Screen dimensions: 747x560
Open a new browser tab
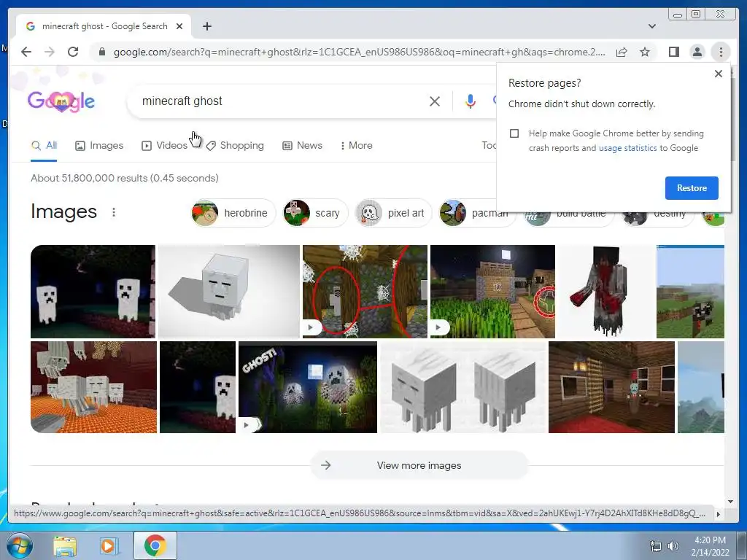tap(206, 26)
